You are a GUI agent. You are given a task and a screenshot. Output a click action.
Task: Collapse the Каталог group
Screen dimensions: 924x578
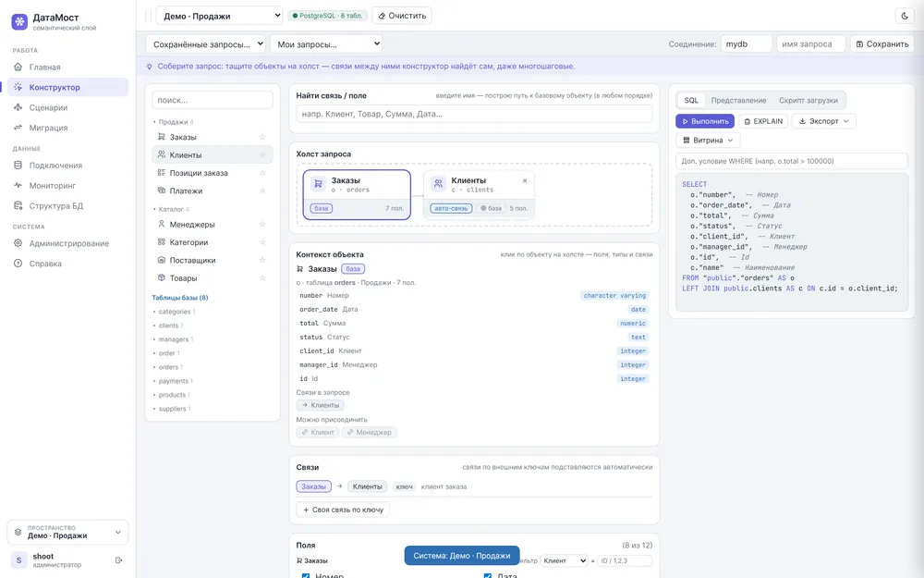pyautogui.click(x=171, y=209)
